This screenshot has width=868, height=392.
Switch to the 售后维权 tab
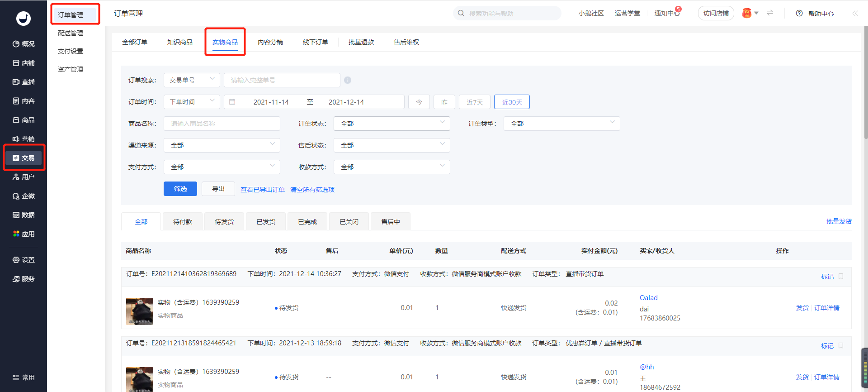[x=406, y=42]
